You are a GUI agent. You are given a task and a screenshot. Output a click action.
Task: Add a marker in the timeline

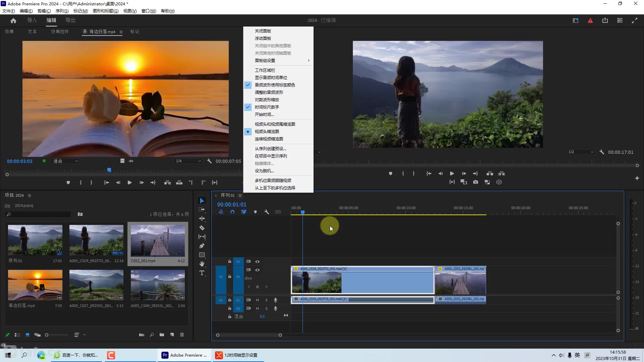[255, 212]
